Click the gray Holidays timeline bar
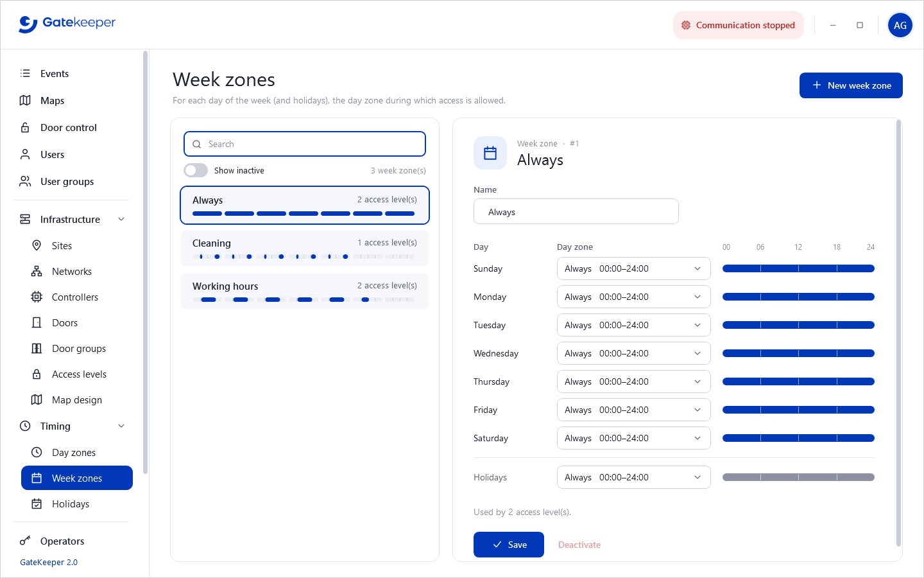The height and width of the screenshot is (578, 924). coord(798,477)
